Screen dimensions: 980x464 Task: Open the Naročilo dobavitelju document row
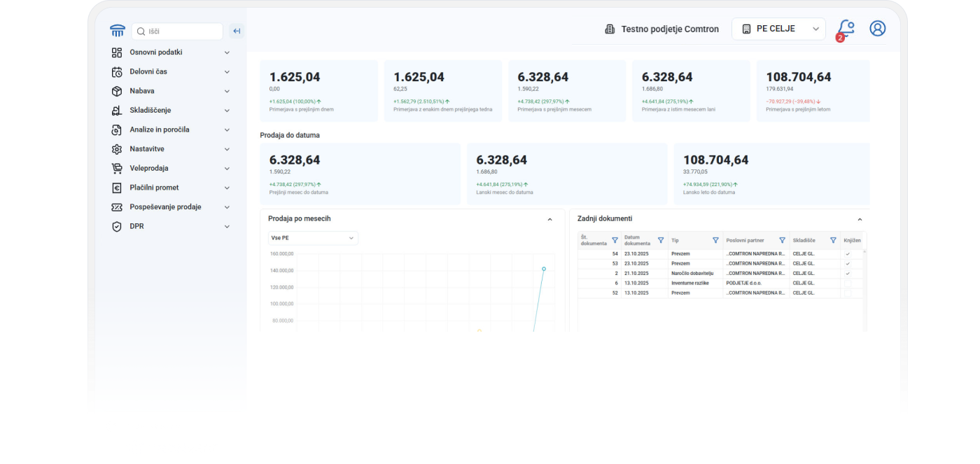click(x=722, y=274)
